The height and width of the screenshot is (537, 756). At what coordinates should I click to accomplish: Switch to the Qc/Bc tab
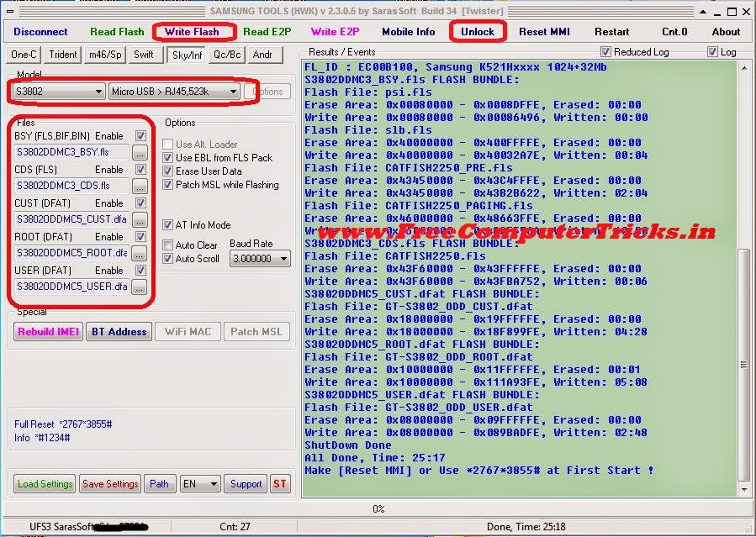pyautogui.click(x=227, y=55)
